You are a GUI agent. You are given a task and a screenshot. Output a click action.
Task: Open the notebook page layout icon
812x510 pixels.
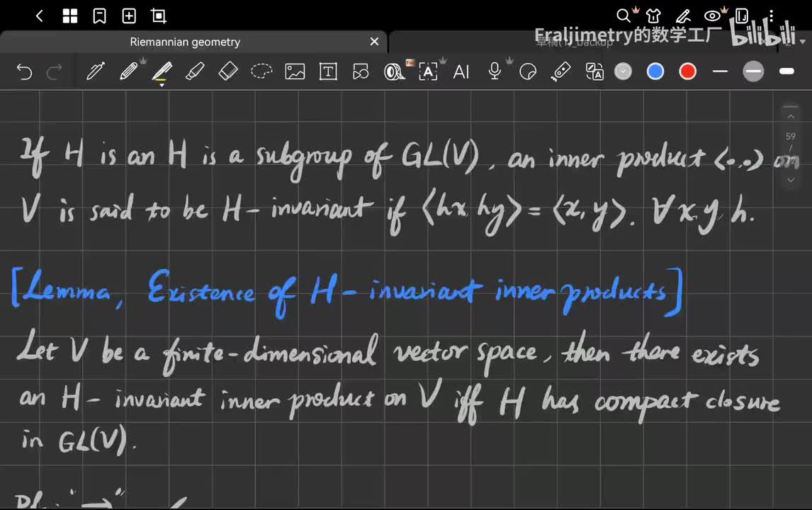742,16
